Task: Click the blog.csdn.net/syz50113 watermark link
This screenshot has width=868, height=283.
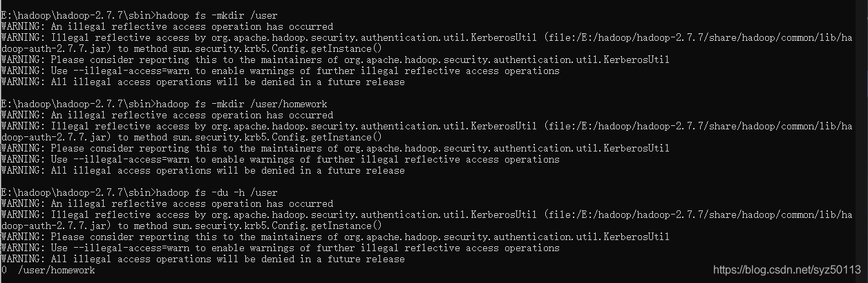Action: 786,269
